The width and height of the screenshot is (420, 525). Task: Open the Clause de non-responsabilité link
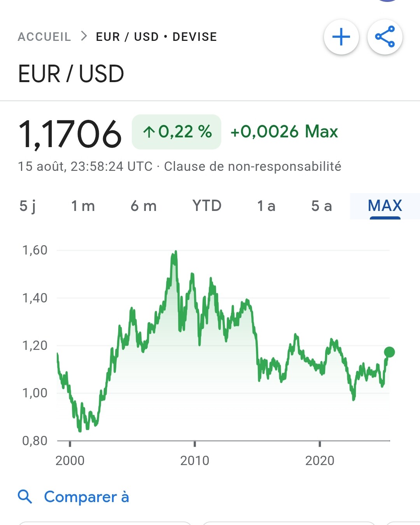pos(252,167)
